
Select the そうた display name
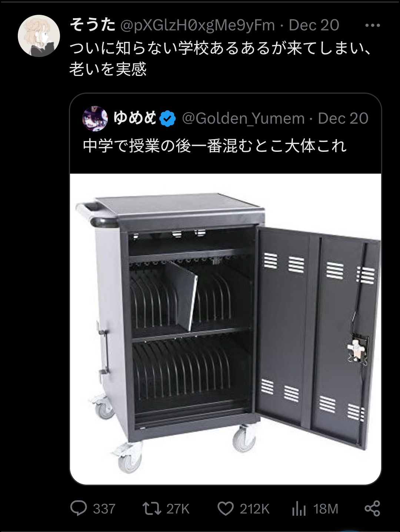tap(93, 25)
